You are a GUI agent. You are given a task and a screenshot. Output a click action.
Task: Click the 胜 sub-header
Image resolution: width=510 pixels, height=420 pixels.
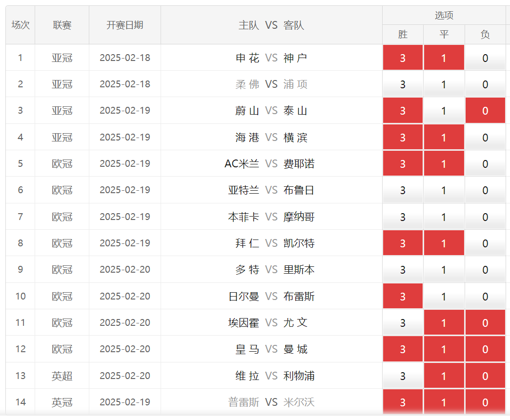[x=403, y=34]
